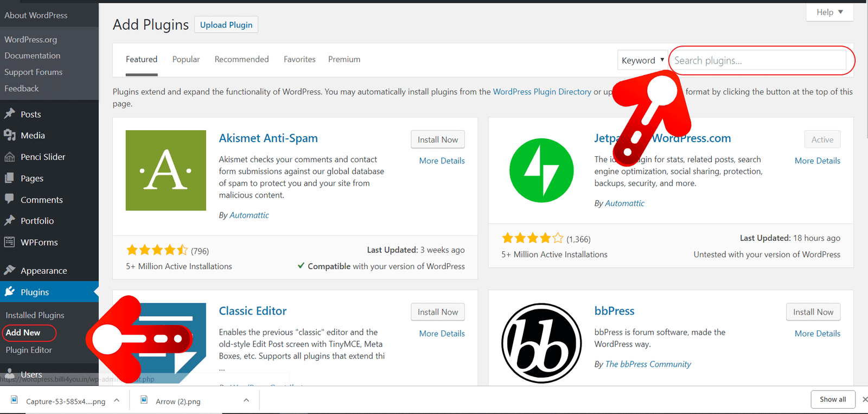Click the Upload Plugin button

click(x=226, y=24)
